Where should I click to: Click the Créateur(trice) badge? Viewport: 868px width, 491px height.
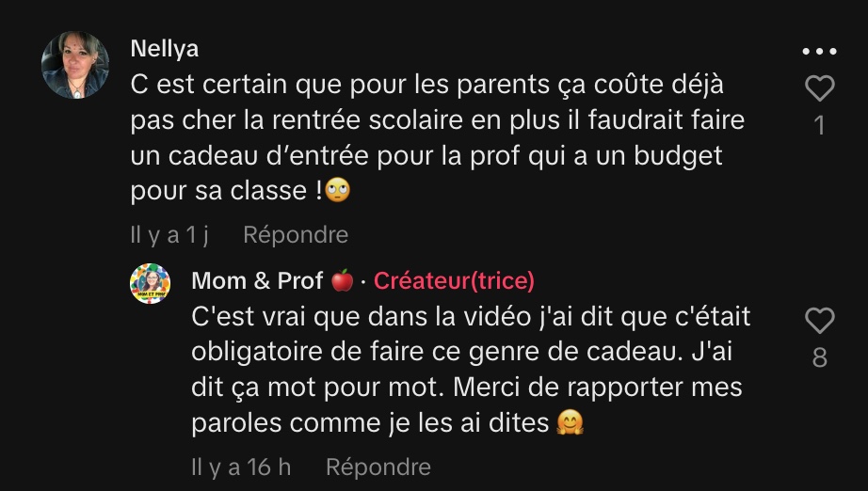pos(454,281)
